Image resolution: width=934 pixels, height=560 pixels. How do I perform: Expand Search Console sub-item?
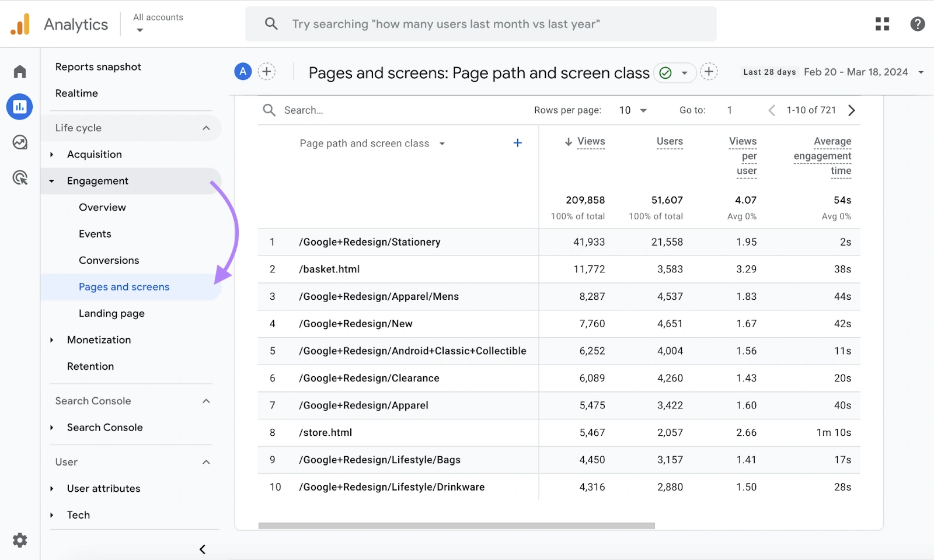click(x=52, y=428)
